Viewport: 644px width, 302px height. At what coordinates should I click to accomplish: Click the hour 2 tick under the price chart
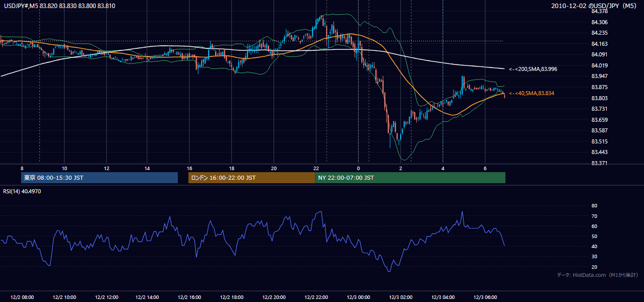(401, 168)
